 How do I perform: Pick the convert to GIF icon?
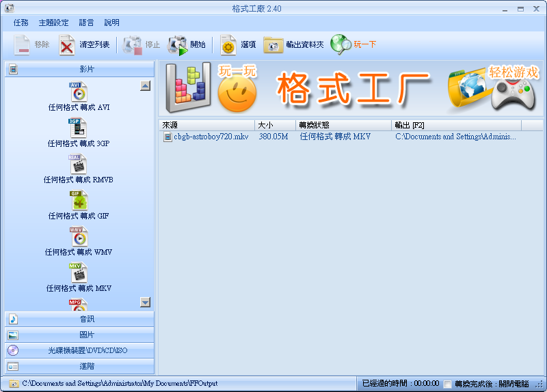coord(79,200)
